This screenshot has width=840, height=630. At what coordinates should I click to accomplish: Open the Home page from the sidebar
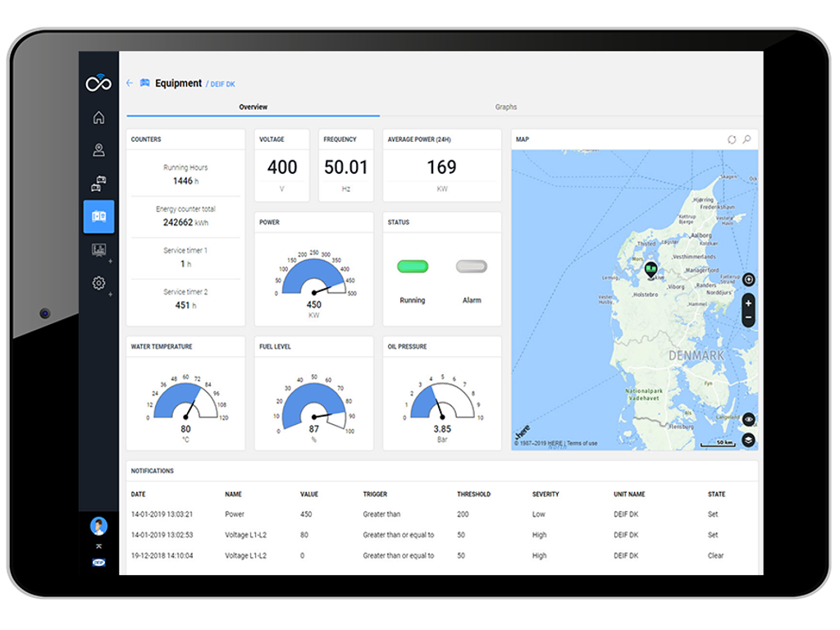98,117
